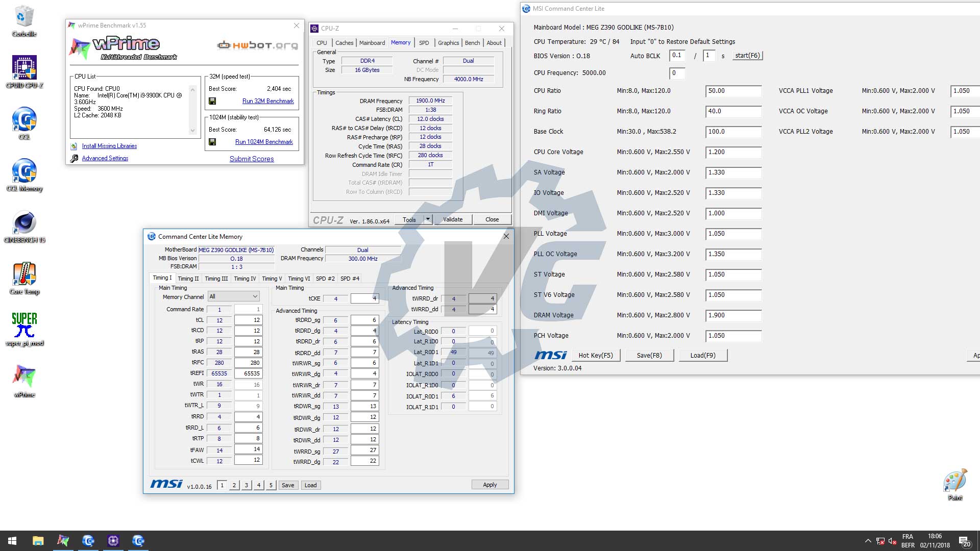Open the Mainboard tab in CPU-Z

[x=372, y=43]
